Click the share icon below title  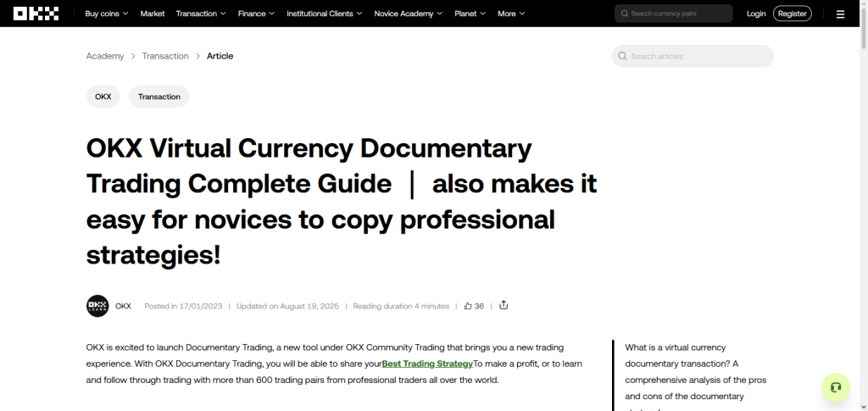504,305
